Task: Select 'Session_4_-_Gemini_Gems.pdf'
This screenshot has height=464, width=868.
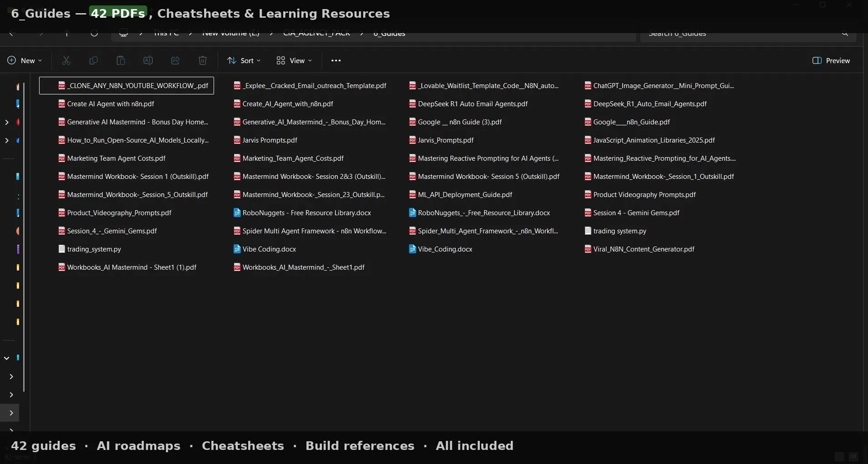Action: point(108,231)
